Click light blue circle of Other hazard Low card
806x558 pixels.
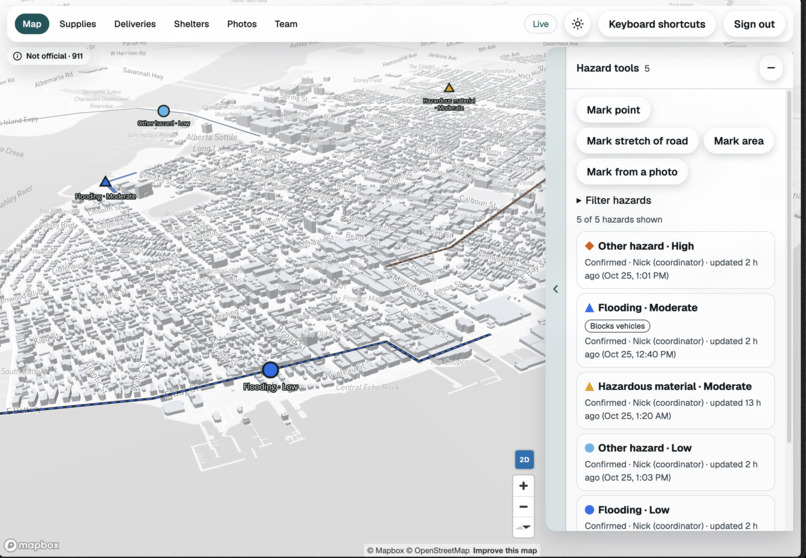click(x=590, y=448)
